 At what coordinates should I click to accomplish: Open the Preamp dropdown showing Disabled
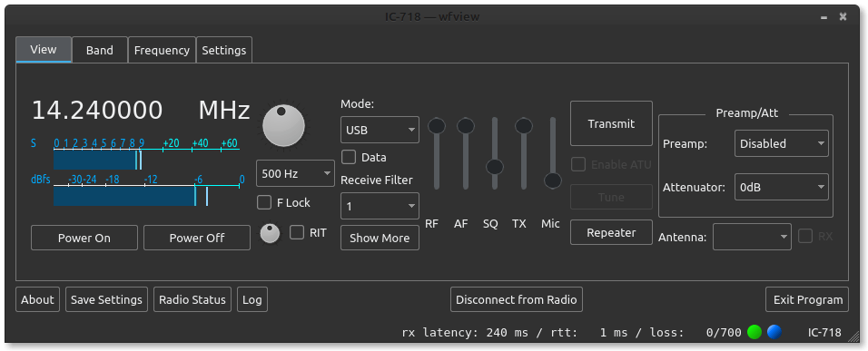782,143
